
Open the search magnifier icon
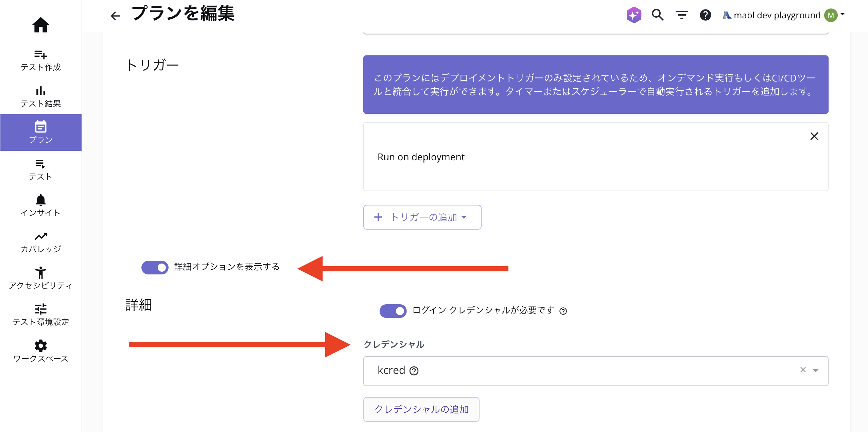657,15
